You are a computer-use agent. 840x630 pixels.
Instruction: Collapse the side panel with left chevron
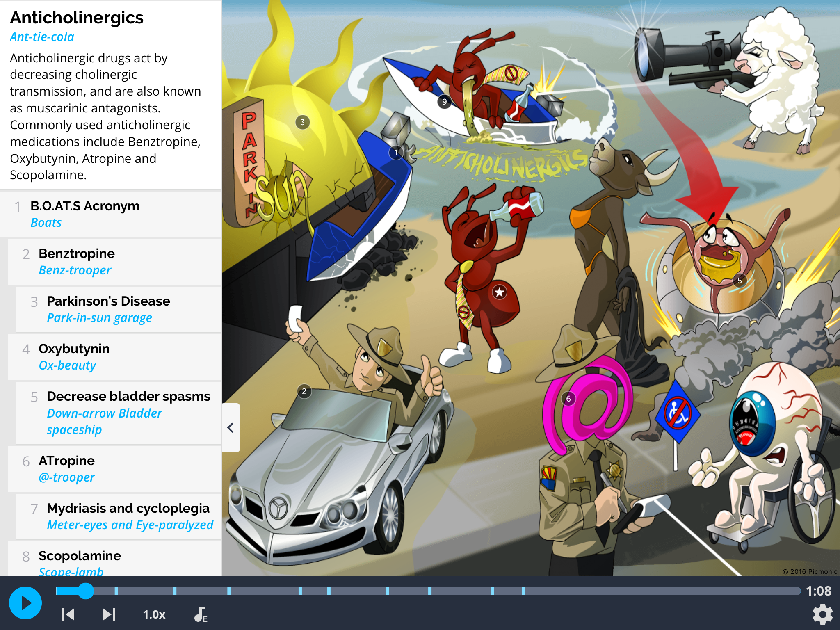231,428
